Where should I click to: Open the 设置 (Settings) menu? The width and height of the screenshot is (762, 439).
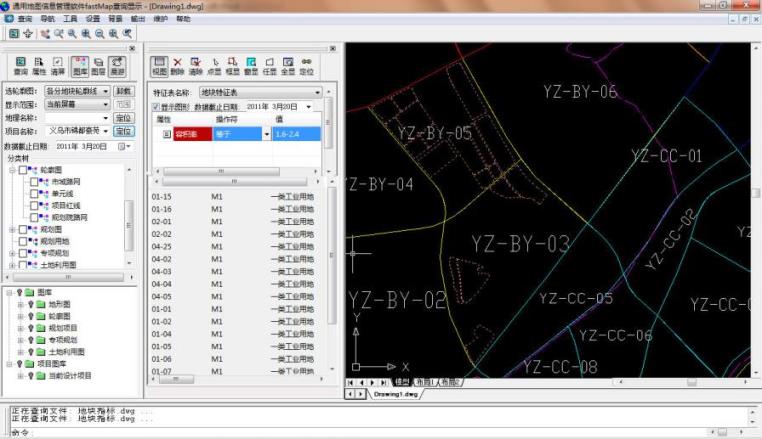click(92, 19)
